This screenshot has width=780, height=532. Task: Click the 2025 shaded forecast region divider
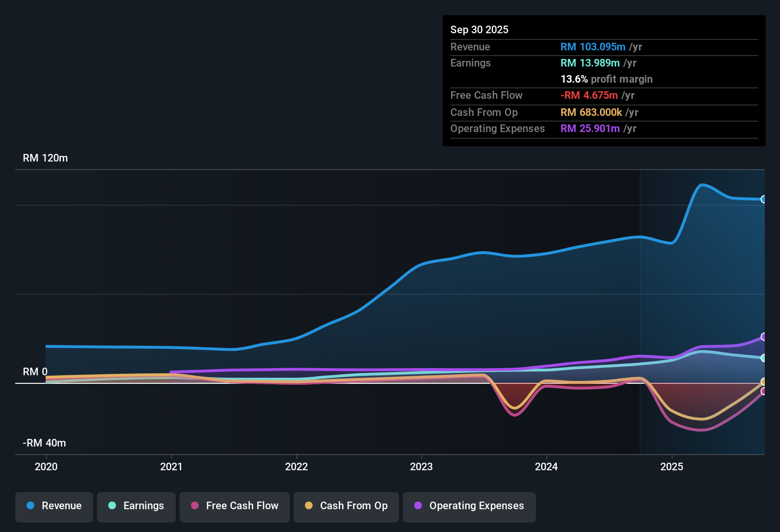pyautogui.click(x=640, y=309)
